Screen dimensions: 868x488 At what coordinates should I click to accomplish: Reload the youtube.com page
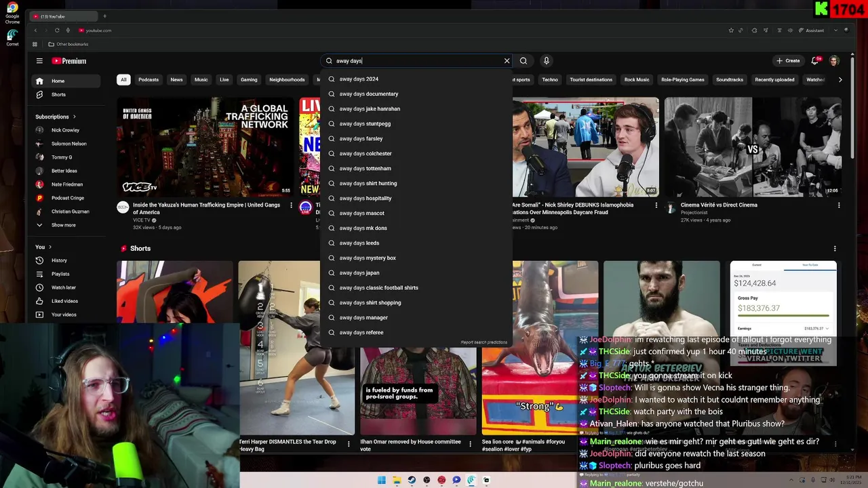(57, 30)
